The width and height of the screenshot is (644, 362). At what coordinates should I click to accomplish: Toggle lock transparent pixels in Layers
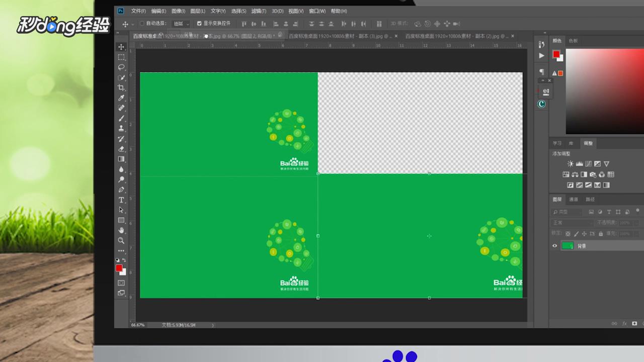pos(568,233)
